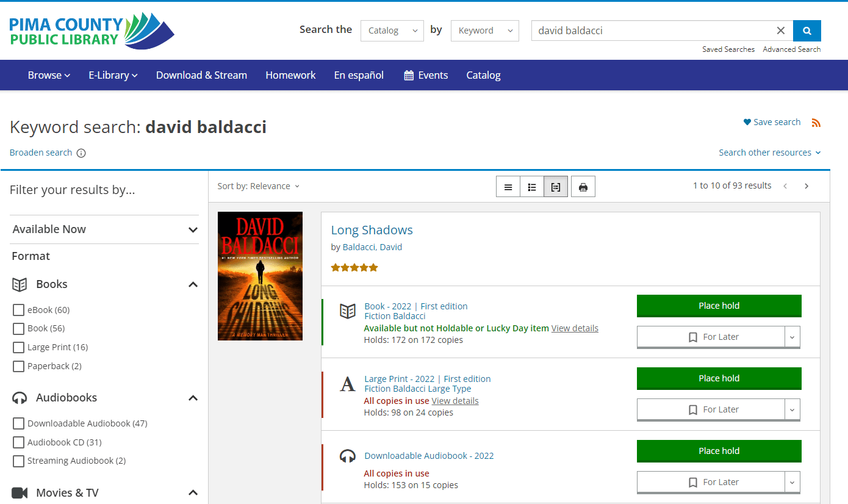
Task: Click the Audiobooks headphones filter icon
Action: pos(20,398)
